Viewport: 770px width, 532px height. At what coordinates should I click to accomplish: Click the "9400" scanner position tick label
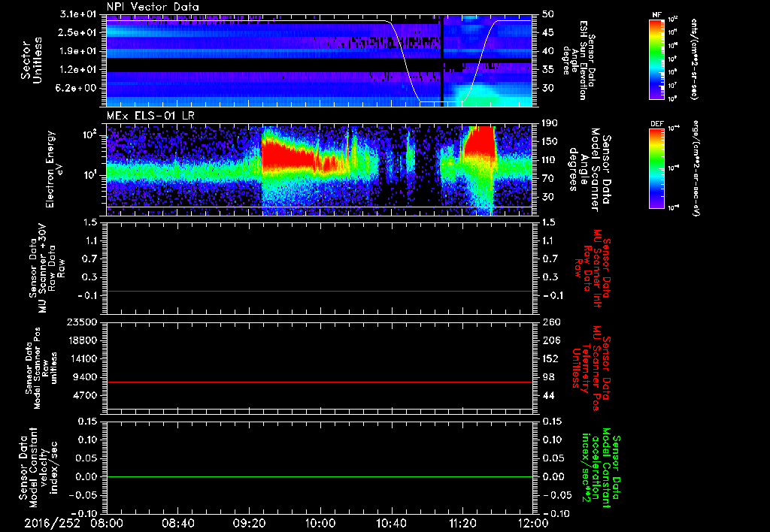[84, 377]
